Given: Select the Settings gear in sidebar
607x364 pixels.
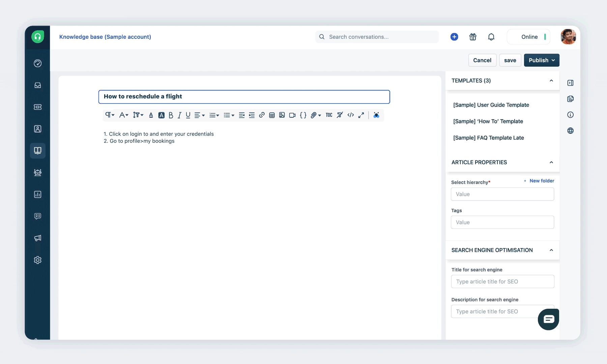Looking at the screenshot, I should [37, 260].
